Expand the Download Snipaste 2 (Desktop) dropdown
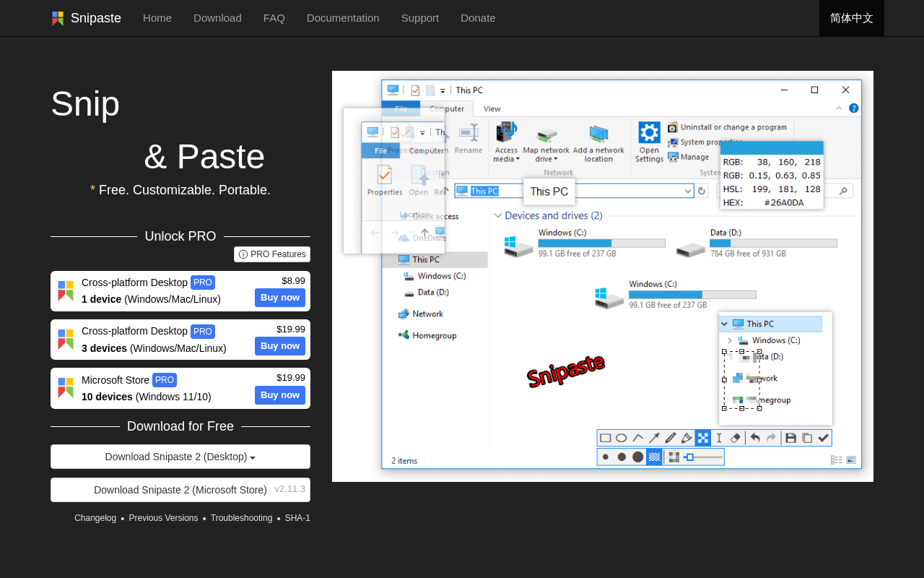The width and height of the screenshot is (924, 578). (x=180, y=457)
